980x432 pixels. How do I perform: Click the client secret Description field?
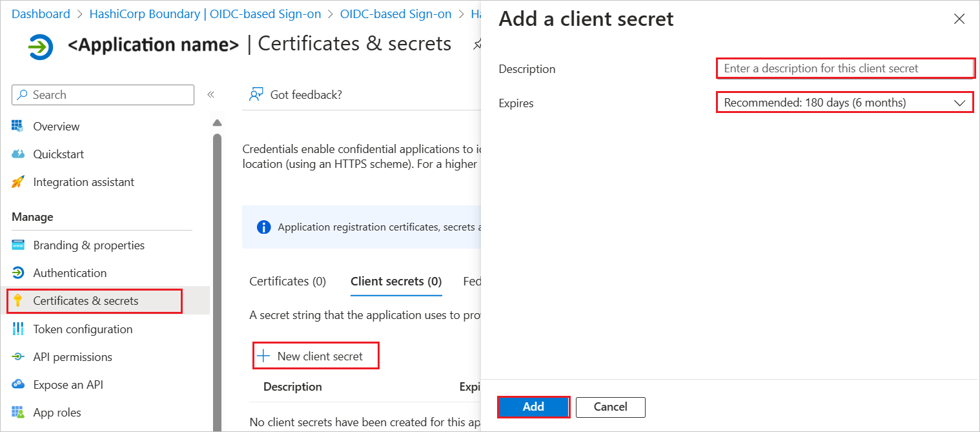coord(845,68)
